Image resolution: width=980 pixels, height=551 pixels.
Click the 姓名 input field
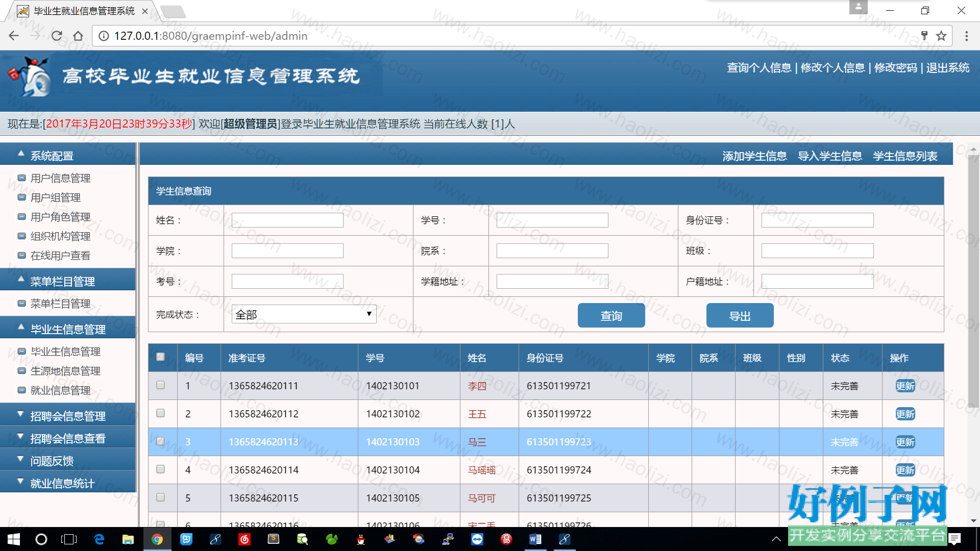287,220
